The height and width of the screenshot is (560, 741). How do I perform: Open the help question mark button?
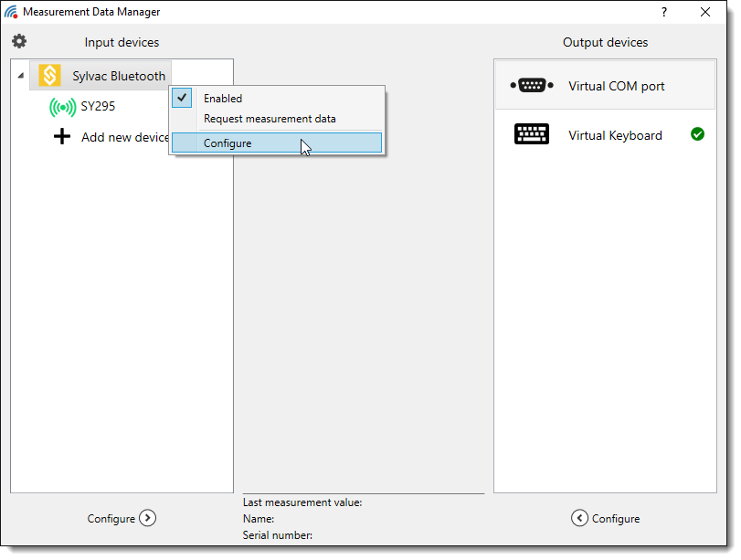(x=663, y=12)
